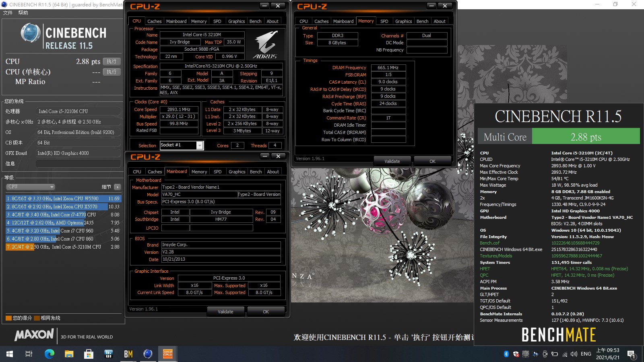644x362 pixels.
Task: Select ranking row AMD Opteron 2435
Action: point(63,223)
